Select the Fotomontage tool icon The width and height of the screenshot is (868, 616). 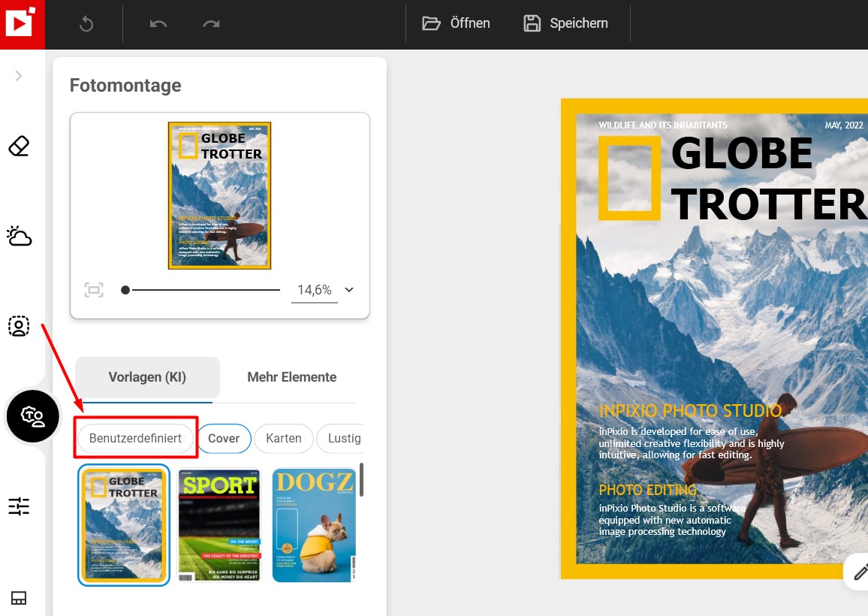(x=32, y=416)
